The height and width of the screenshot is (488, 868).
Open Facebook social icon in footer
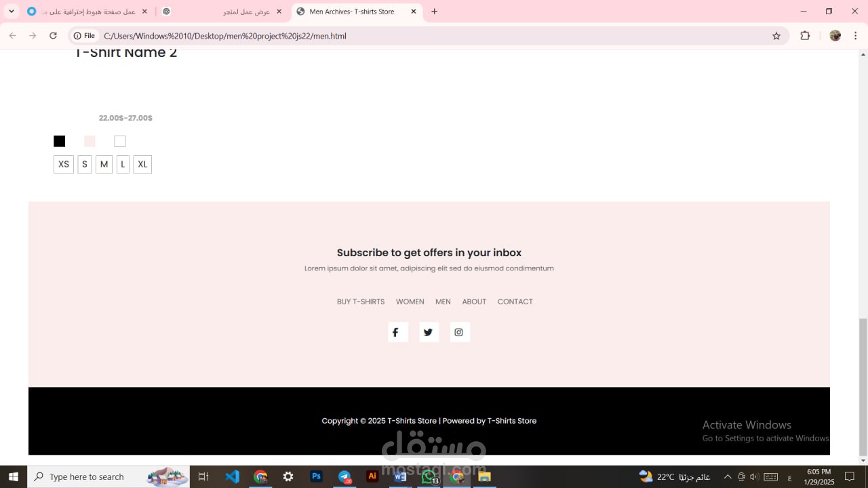pos(397,332)
